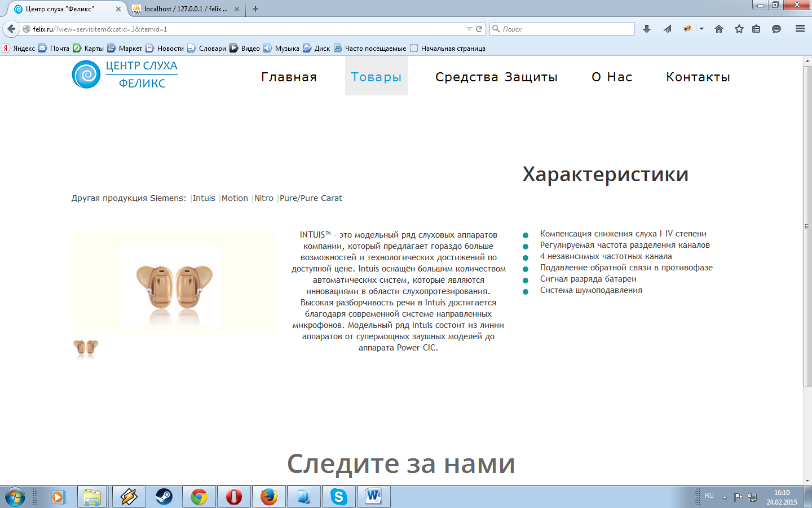Show bookmarks list icon
This screenshot has width=812, height=508.
tap(756, 29)
